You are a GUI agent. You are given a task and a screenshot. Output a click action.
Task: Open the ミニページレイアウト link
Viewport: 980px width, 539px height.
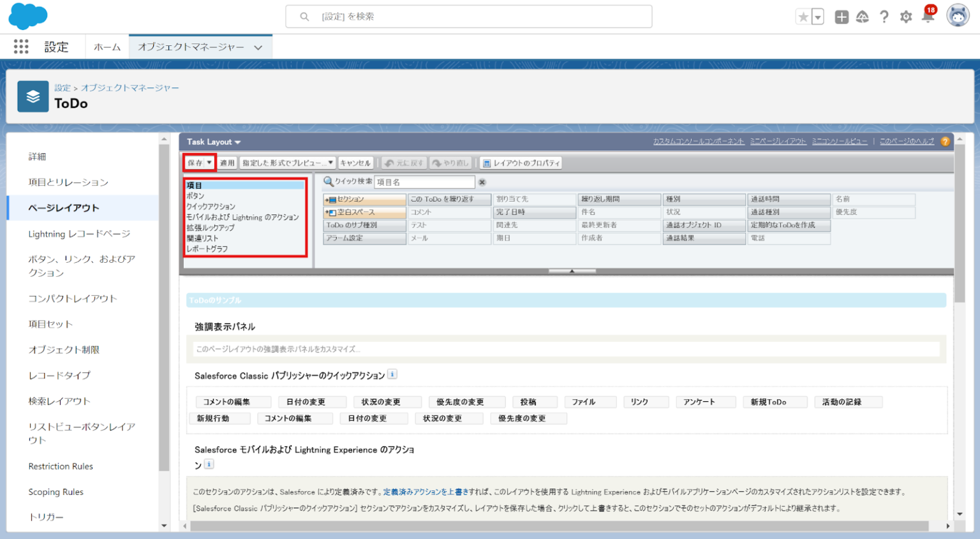tap(778, 141)
